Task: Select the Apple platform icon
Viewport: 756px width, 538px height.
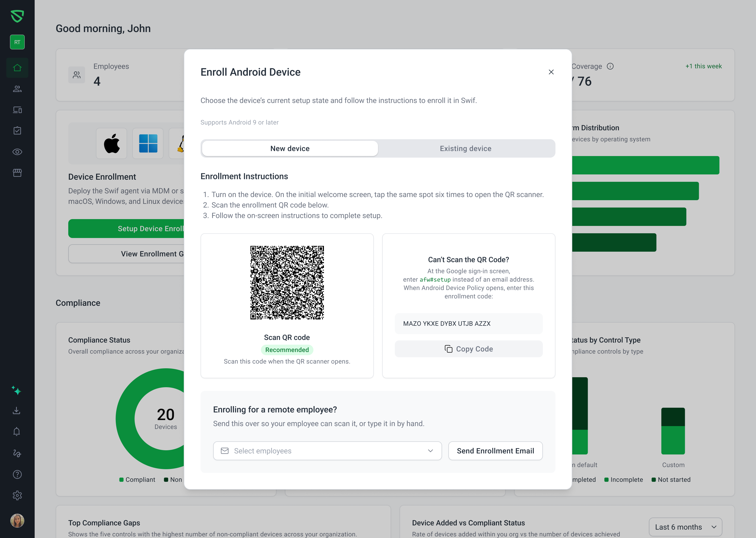Action: [112, 143]
